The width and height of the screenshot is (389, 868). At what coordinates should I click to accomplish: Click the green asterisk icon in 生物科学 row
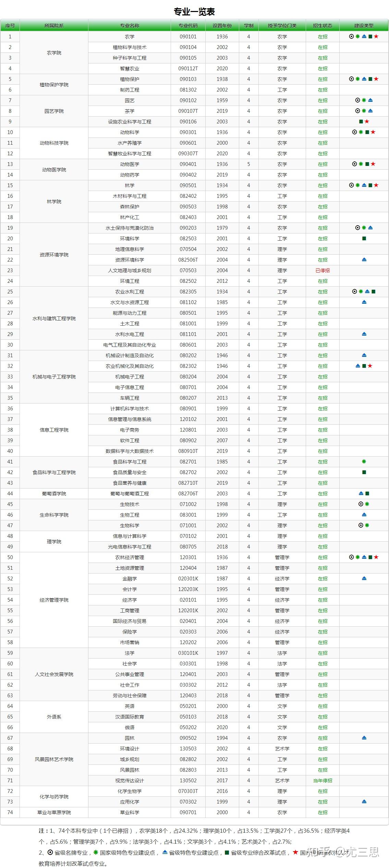point(367,525)
